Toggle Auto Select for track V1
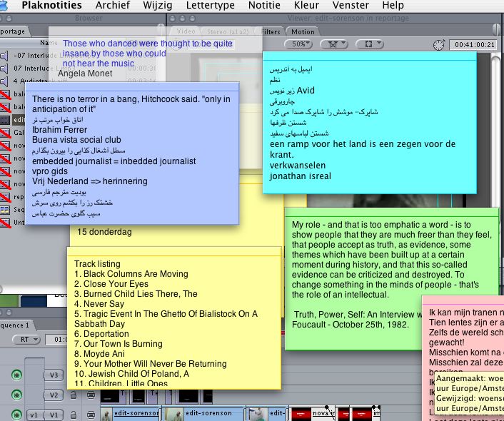 (x=91, y=415)
